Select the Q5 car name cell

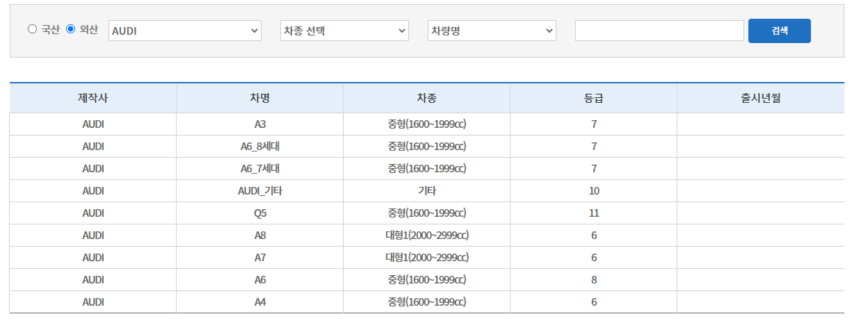click(259, 213)
